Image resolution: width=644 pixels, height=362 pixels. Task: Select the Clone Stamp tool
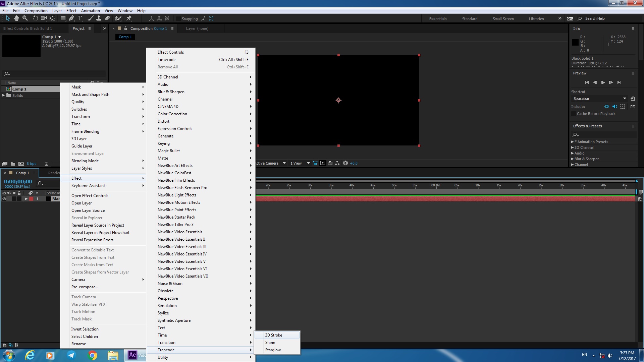click(x=99, y=18)
